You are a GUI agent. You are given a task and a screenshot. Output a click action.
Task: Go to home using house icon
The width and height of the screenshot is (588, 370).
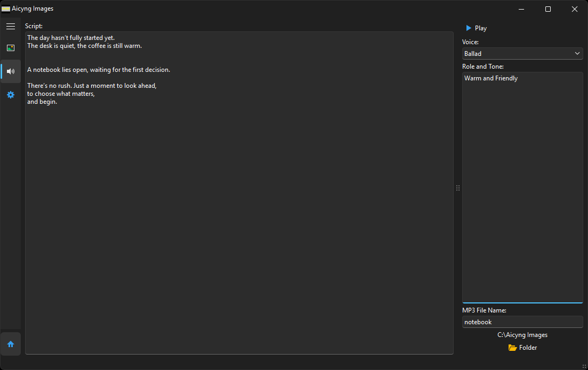click(x=11, y=344)
